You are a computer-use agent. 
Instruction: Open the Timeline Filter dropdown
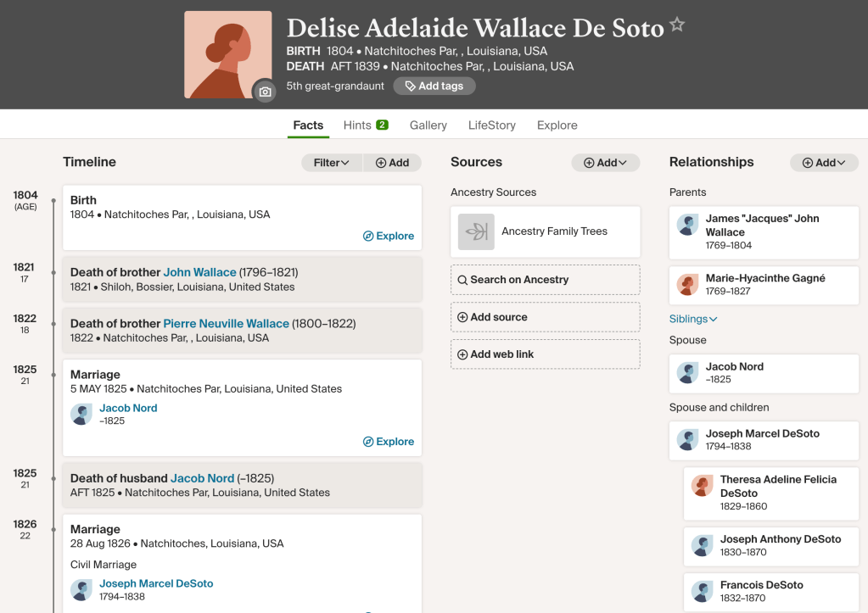(x=332, y=163)
